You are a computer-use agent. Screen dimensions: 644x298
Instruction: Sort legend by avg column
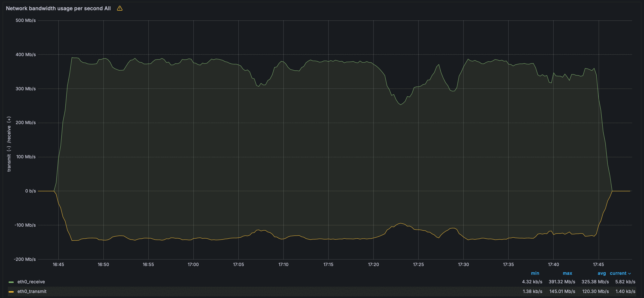[x=601, y=273]
